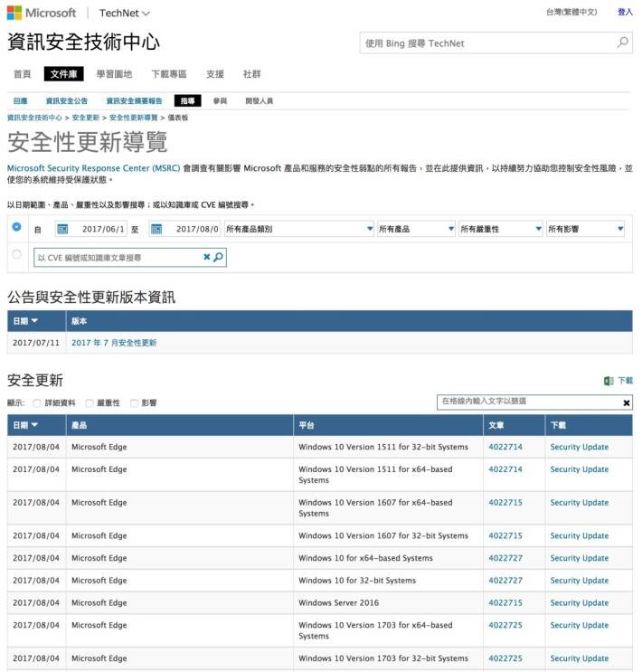Open the 資訊安全公告 submenu item
Screen dimensions: 642x672
coord(66,100)
